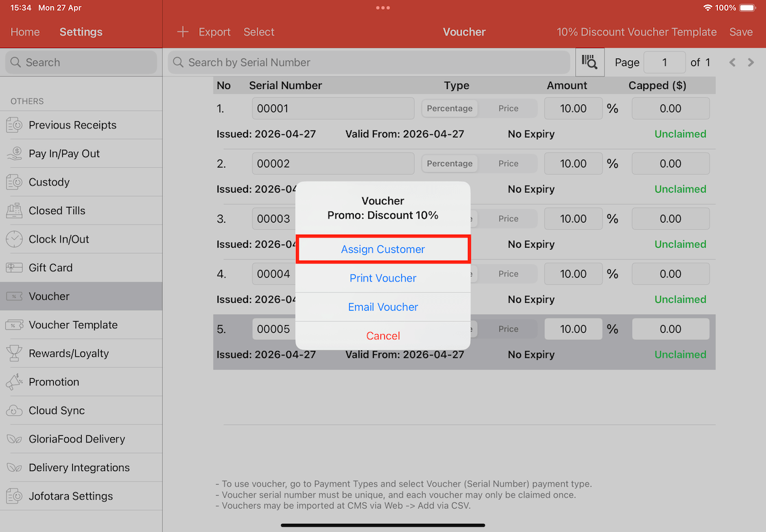Tap the Export button
The height and width of the screenshot is (532, 766).
coord(214,32)
